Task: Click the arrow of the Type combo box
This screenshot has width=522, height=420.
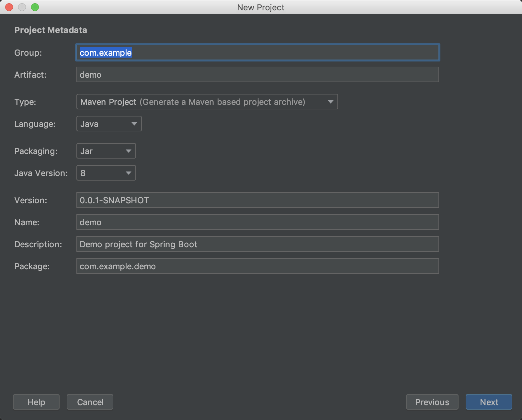Action: point(330,102)
